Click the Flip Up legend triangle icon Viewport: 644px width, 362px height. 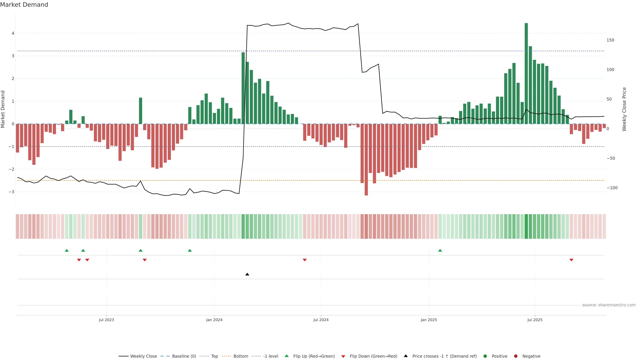pos(287,356)
